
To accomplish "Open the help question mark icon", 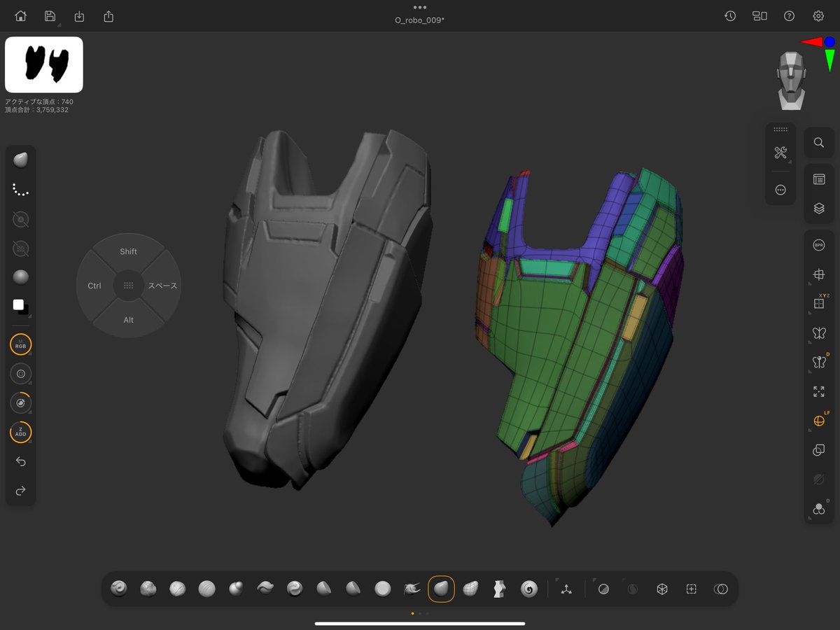I will [x=789, y=16].
